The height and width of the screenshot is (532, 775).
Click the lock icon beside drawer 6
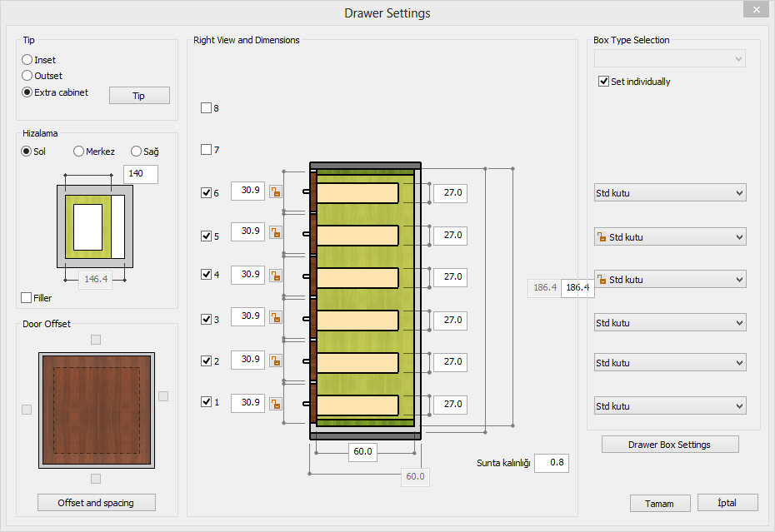(x=276, y=191)
